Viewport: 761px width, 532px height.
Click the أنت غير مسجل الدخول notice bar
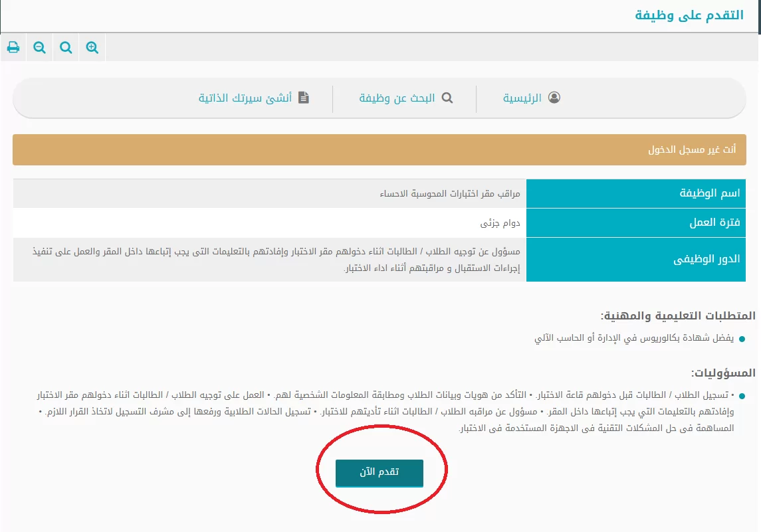point(379,150)
